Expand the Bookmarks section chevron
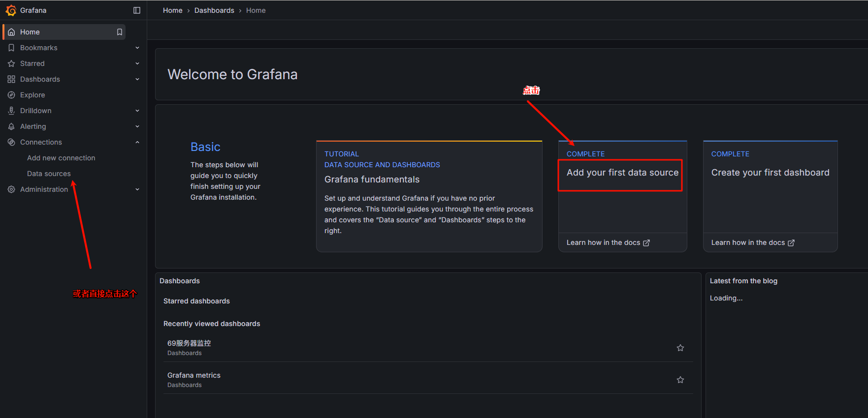 pos(137,48)
